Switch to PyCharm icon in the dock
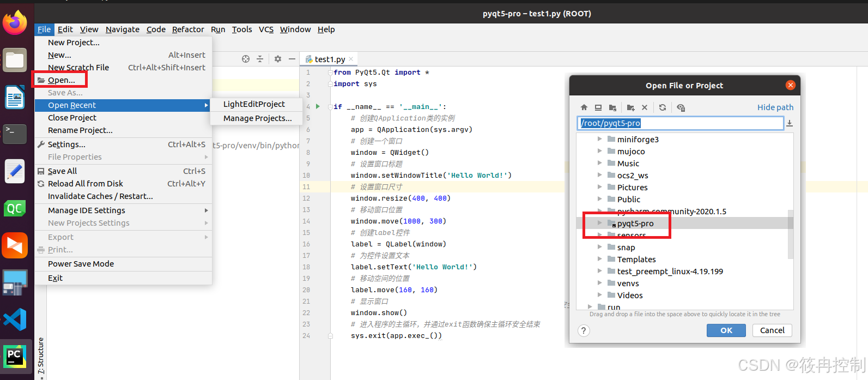This screenshot has width=868, height=380. coord(15,357)
